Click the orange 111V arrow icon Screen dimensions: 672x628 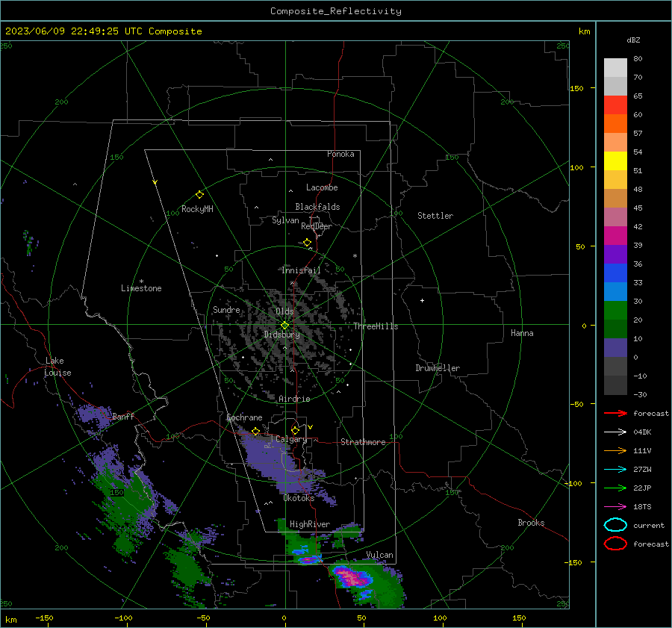pos(615,450)
